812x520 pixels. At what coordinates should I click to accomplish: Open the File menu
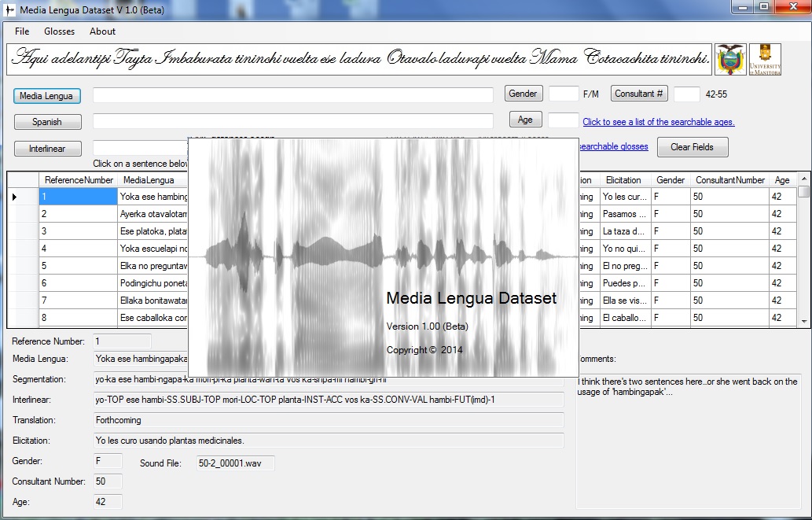point(22,31)
